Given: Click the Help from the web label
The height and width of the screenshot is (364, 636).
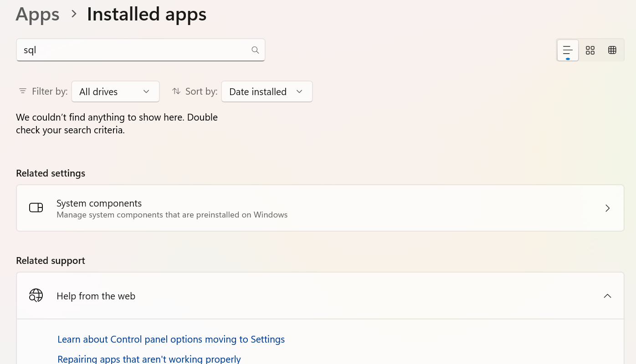Looking at the screenshot, I should tap(96, 296).
